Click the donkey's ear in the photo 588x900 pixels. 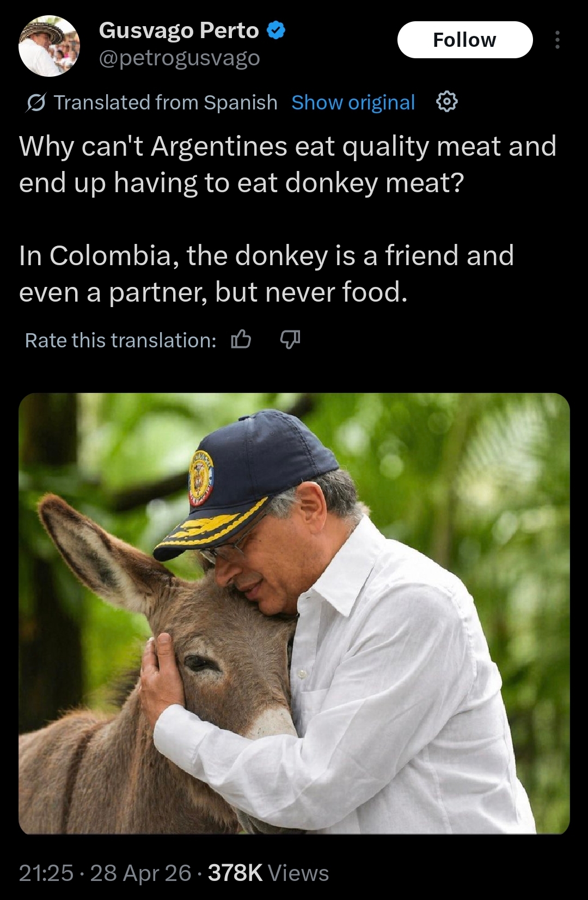click(98, 550)
